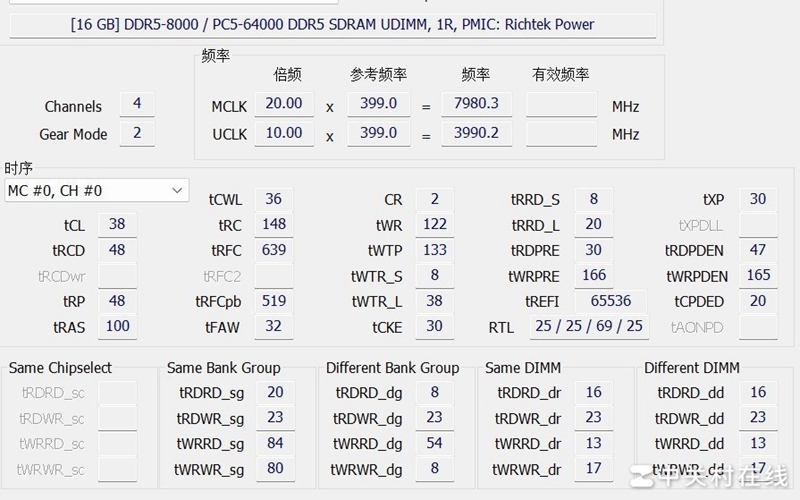Click the disabled tRDRD_sc box under Same Chipselect
This screenshot has width=800, height=500.
pos(117,393)
